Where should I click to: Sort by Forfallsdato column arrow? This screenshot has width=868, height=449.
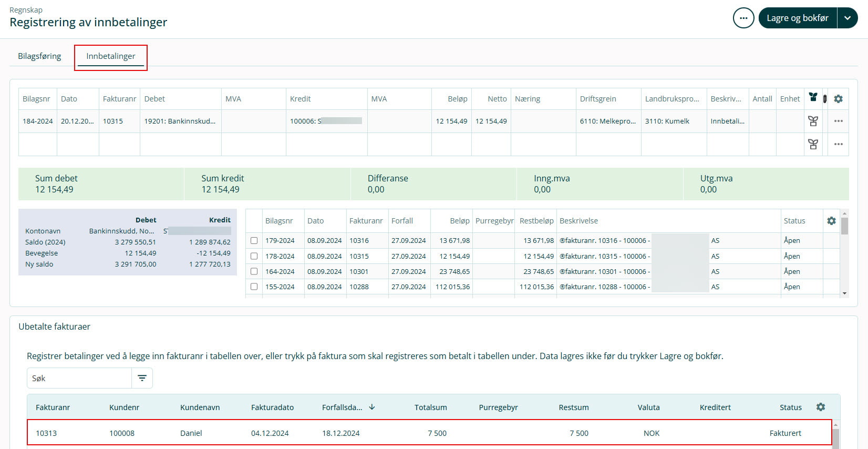(x=372, y=407)
